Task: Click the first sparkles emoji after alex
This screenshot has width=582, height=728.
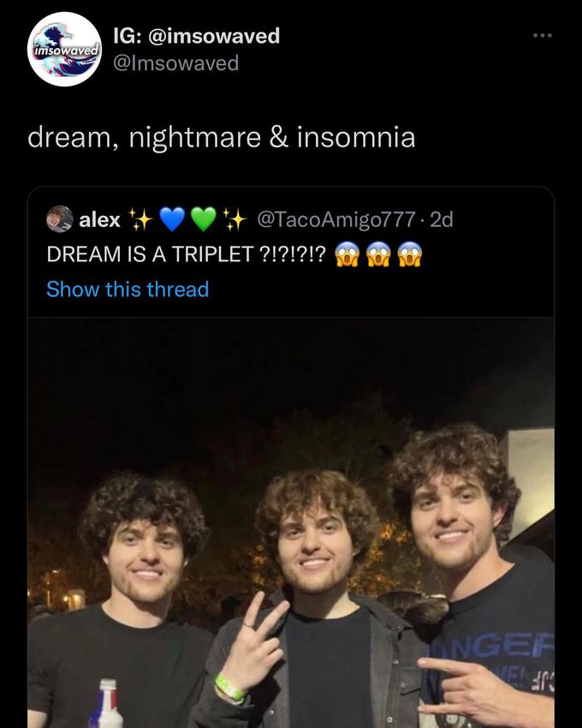Action: pyautogui.click(x=140, y=218)
